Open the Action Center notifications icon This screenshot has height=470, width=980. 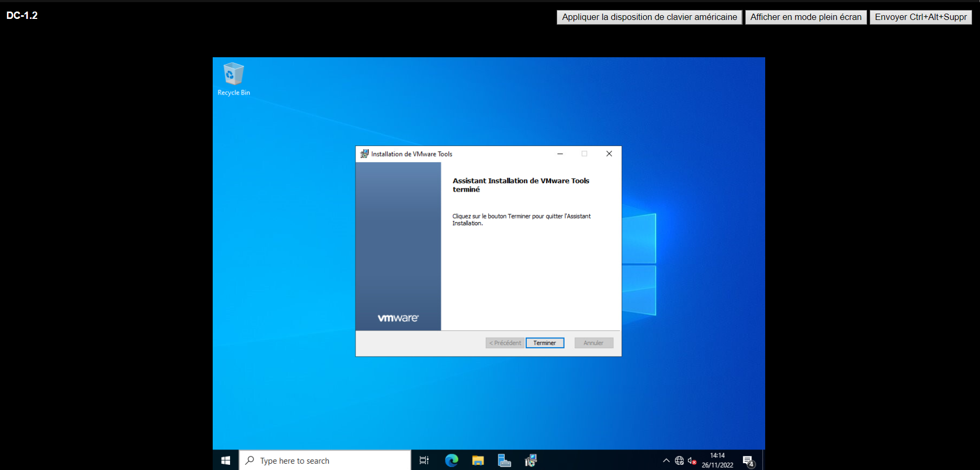pos(749,461)
